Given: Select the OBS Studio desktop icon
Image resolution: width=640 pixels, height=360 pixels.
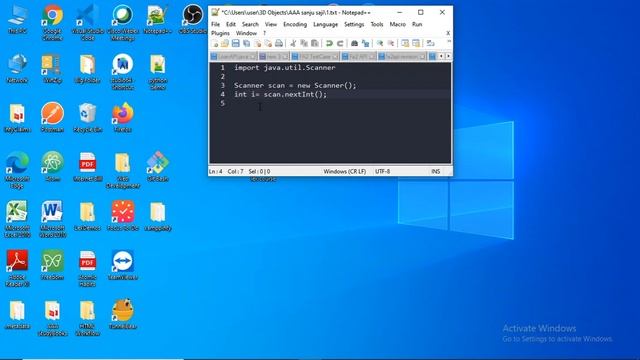Looking at the screenshot, I should [x=193, y=19].
